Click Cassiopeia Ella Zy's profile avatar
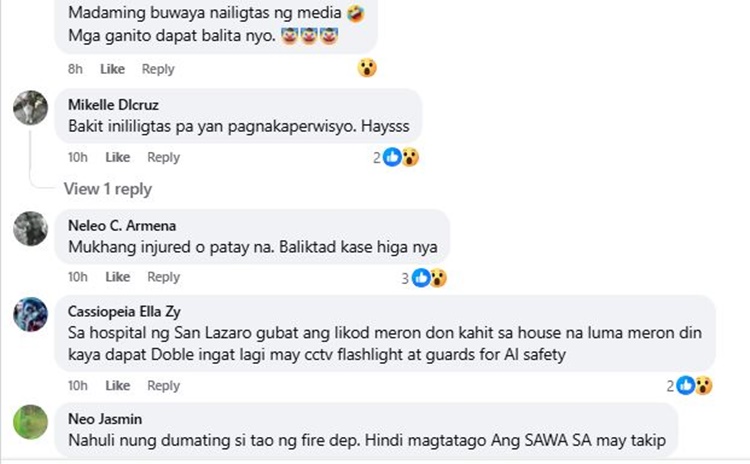The image size is (750, 464). click(x=31, y=314)
